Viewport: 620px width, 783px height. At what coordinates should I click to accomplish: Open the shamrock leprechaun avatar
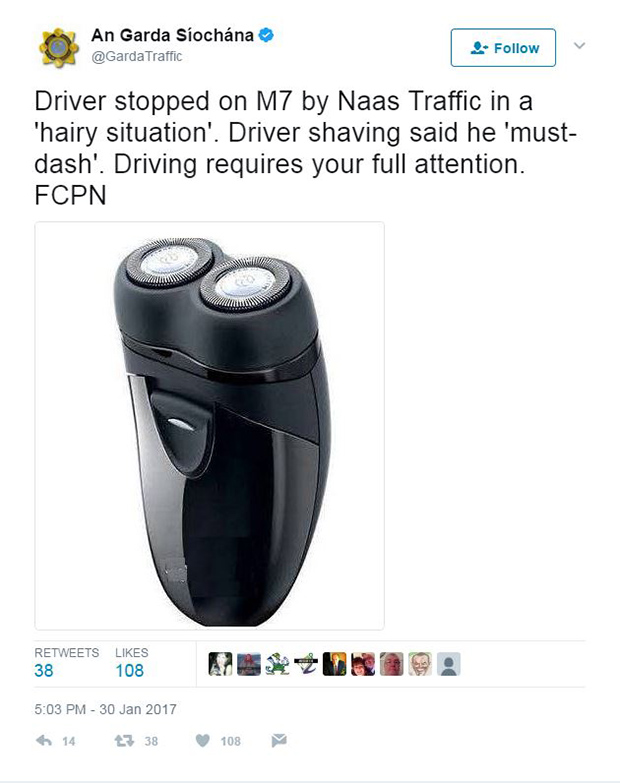[x=277, y=664]
